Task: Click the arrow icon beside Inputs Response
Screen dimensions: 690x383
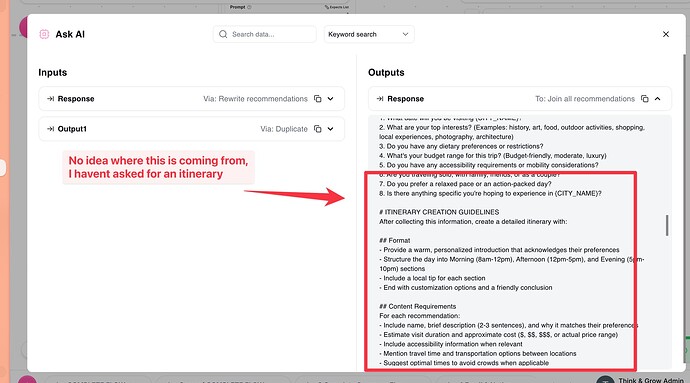Action: 50,99
